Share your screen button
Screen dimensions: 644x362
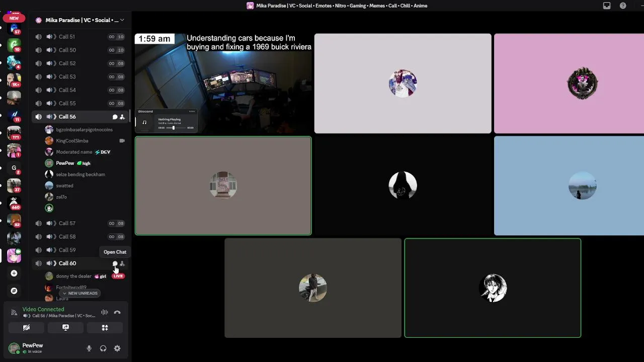(x=65, y=328)
